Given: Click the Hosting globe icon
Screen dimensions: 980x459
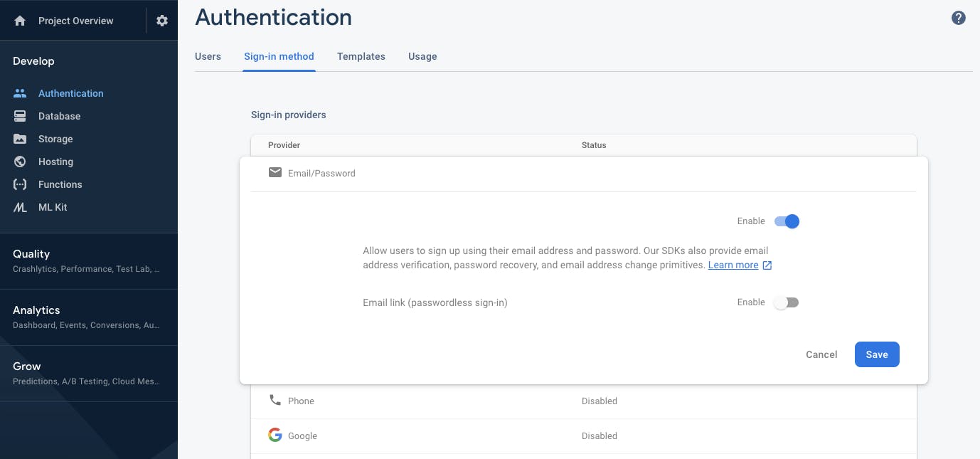Looking at the screenshot, I should coord(20,162).
